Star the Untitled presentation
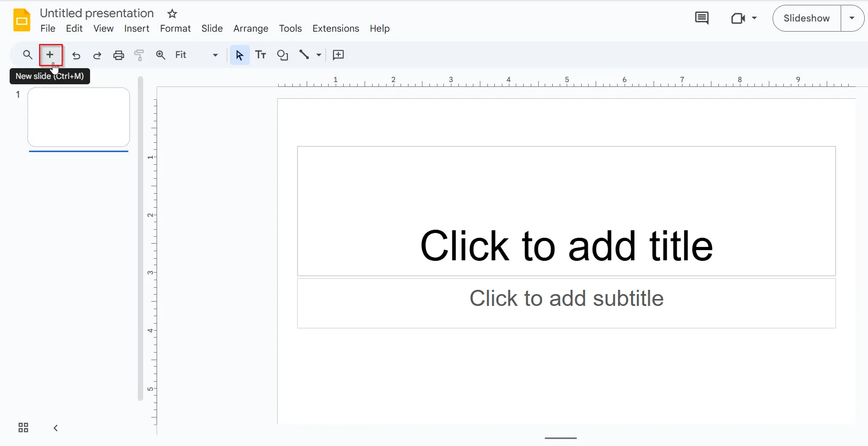This screenshot has width=868, height=446. [x=172, y=13]
